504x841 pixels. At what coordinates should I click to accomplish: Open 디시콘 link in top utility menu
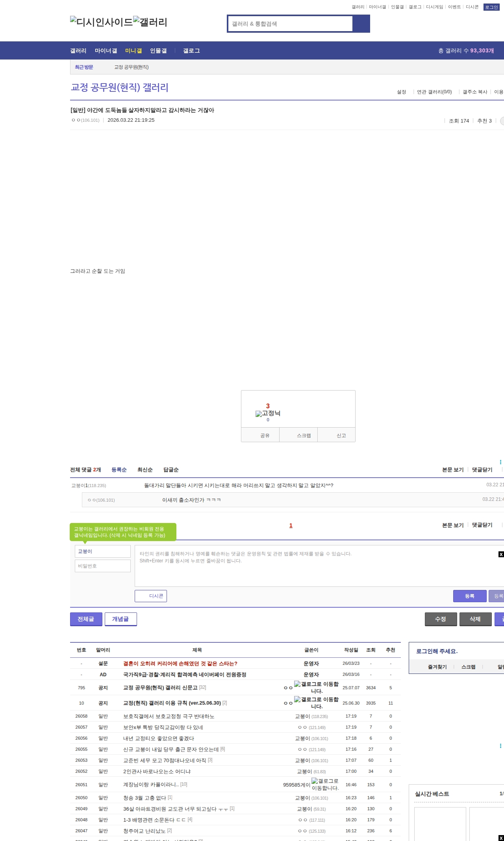[x=472, y=7]
